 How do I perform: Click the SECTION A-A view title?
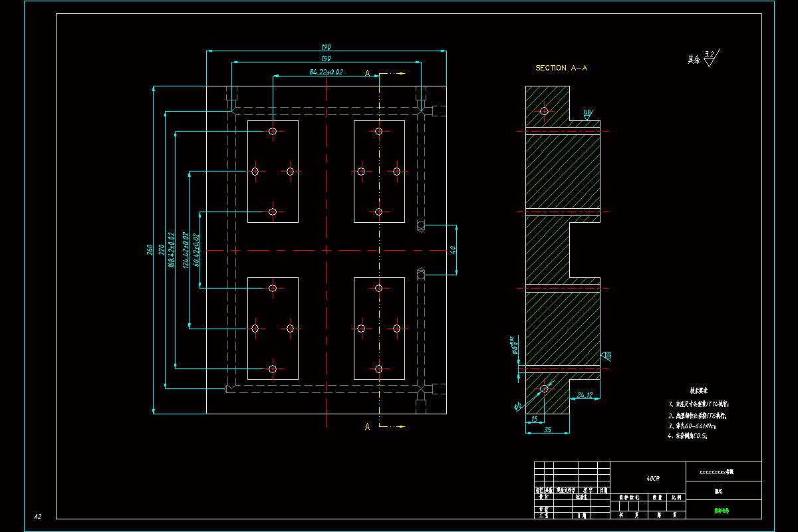[561, 68]
